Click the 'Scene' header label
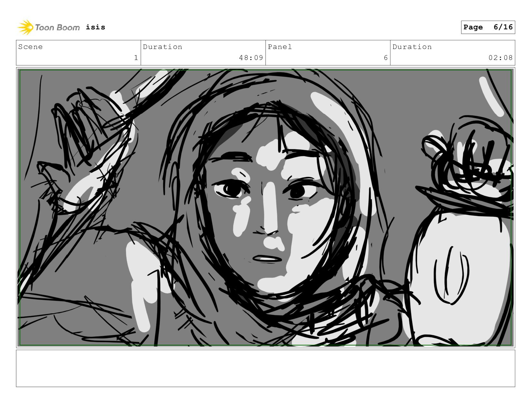Image resolution: width=532 pixels, height=411 pixels. (x=30, y=47)
